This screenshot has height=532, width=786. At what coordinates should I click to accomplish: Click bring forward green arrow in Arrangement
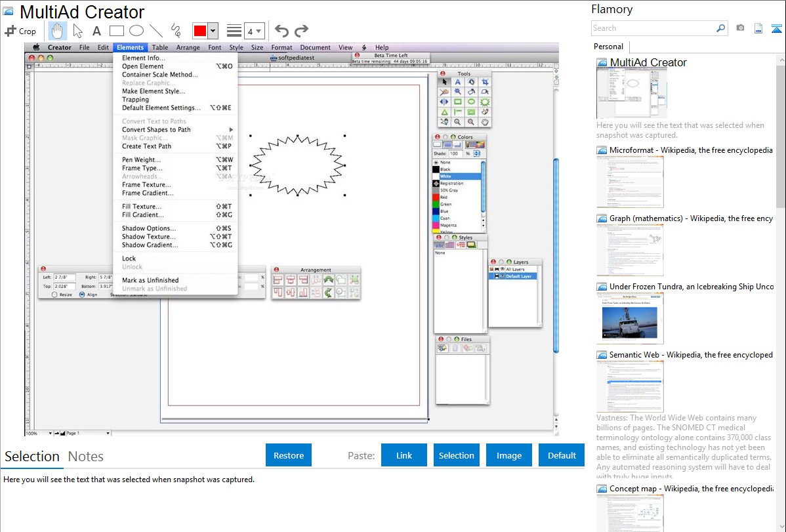328,279
